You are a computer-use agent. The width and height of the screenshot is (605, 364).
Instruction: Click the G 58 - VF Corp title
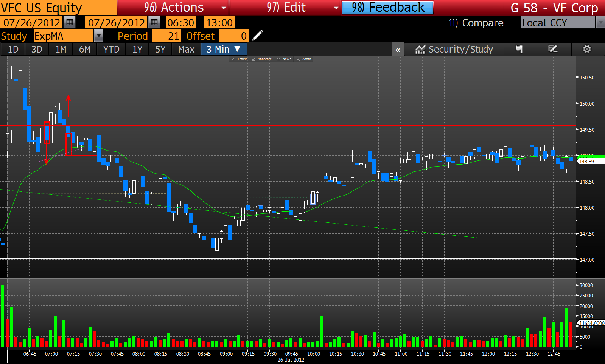(x=554, y=8)
